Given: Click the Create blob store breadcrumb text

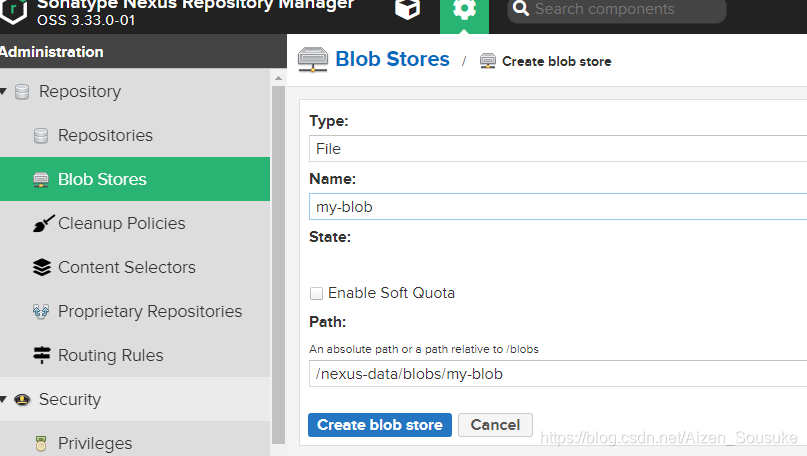Looking at the screenshot, I should [x=556, y=61].
